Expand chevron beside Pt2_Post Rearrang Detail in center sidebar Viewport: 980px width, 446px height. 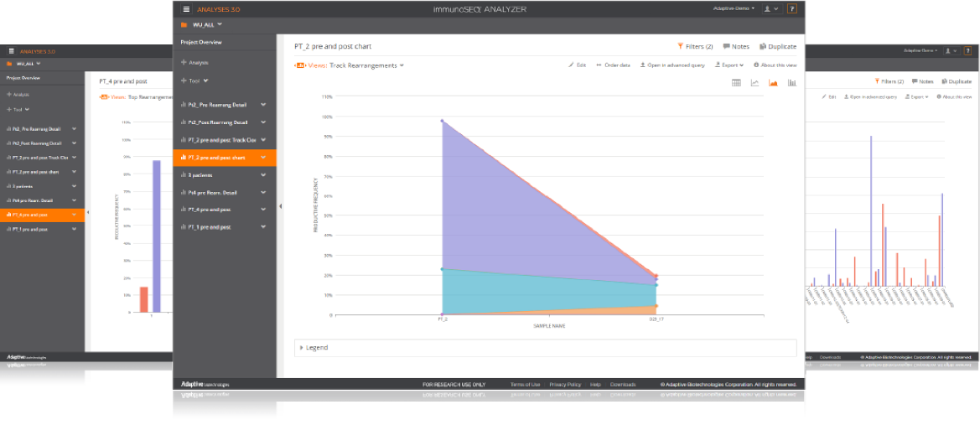click(x=263, y=122)
